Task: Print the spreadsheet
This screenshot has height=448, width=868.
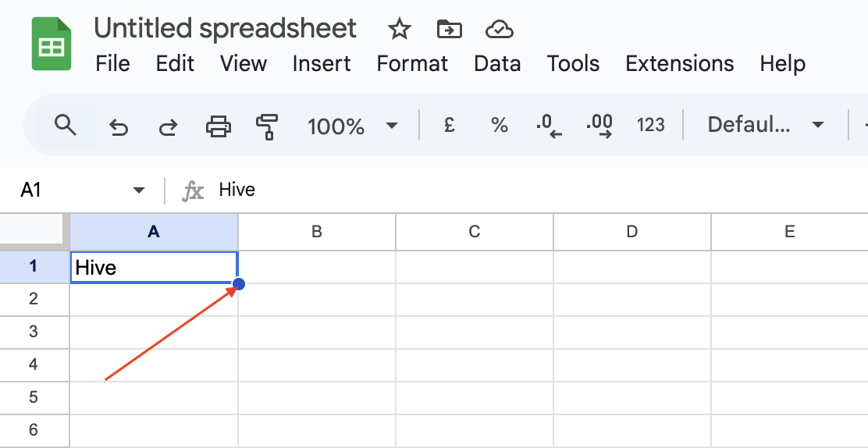Action: (x=218, y=126)
